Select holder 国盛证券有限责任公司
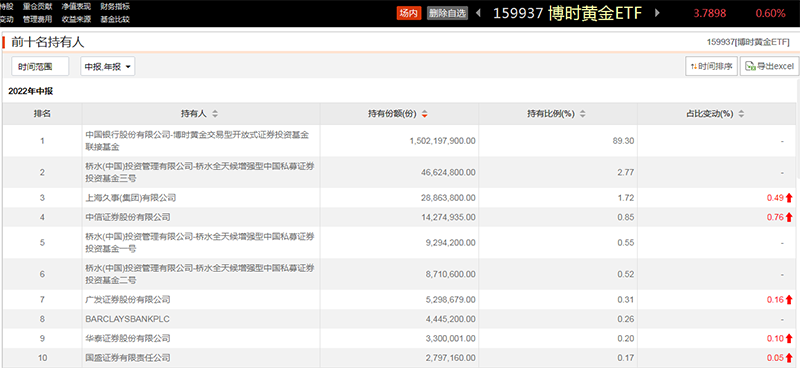Screen dimensions: 800x368 128,358
